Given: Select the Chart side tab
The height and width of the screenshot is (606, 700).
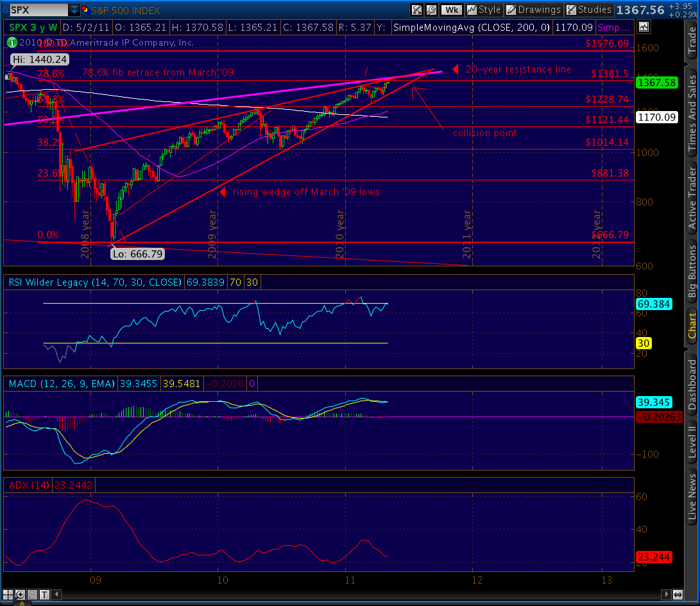Looking at the screenshot, I should tap(692, 325).
